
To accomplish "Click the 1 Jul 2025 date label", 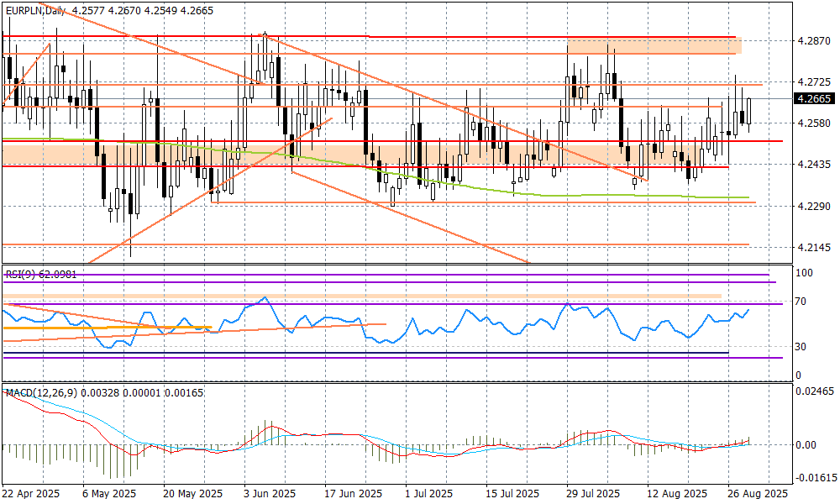I will 429,493.
